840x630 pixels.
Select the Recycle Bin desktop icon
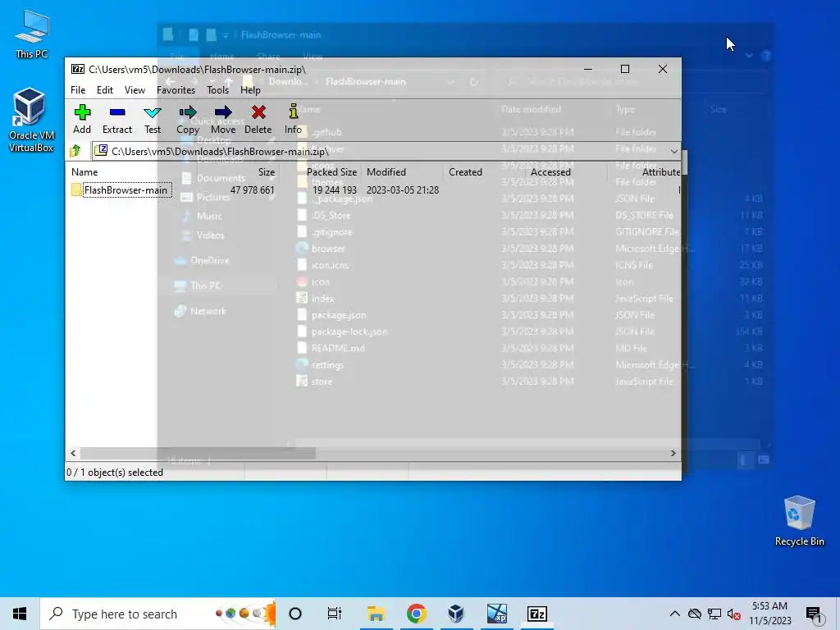799,521
